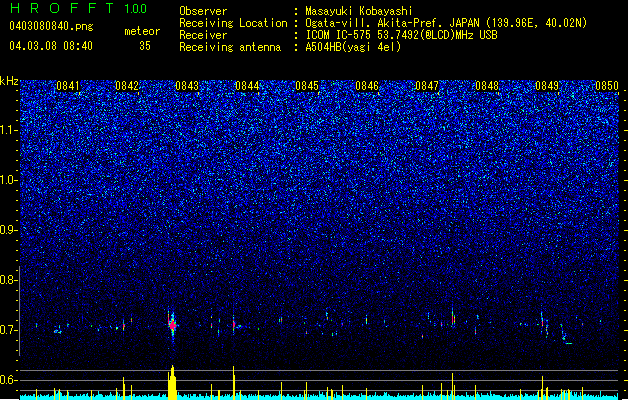
Task: Click the meteor label
Action: click(142, 31)
